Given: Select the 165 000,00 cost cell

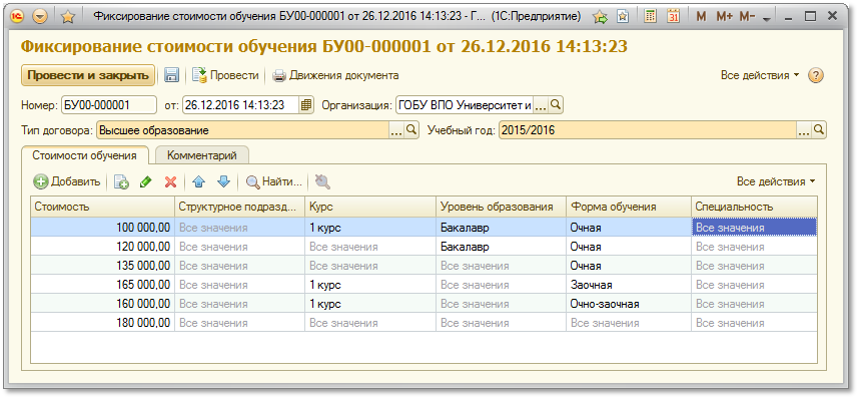Looking at the screenshot, I should (102, 285).
